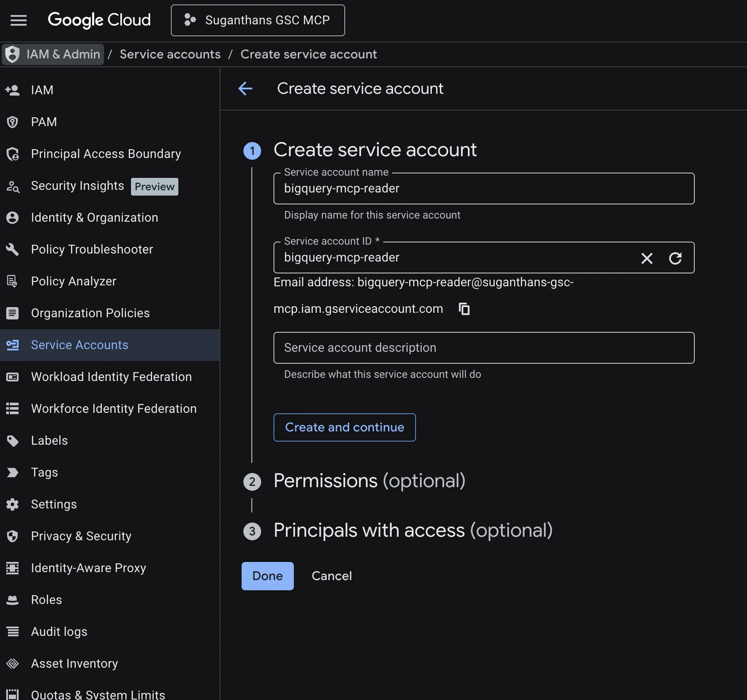Click the Policy Troubleshooter wrench icon
747x700 pixels.
pos(12,250)
